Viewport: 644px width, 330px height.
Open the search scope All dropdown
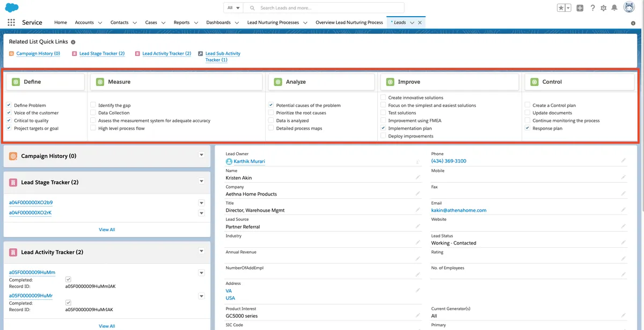click(233, 8)
